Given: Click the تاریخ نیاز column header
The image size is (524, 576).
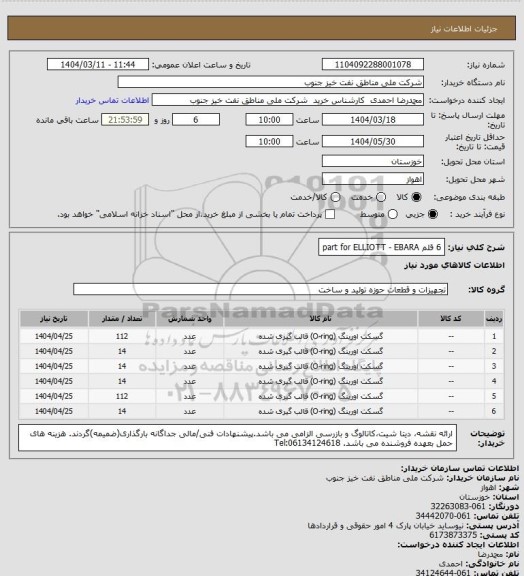Looking at the screenshot, I should [x=54, y=318].
